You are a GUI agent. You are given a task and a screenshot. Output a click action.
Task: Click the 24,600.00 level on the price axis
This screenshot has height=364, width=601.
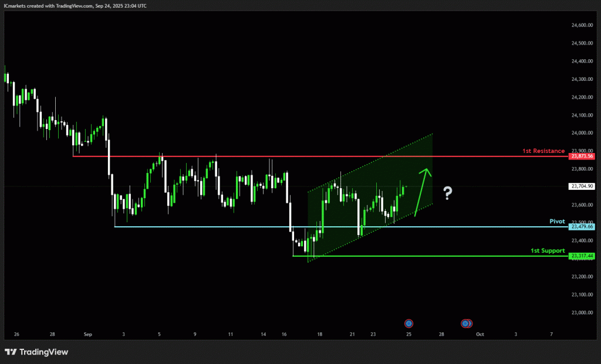pos(582,25)
